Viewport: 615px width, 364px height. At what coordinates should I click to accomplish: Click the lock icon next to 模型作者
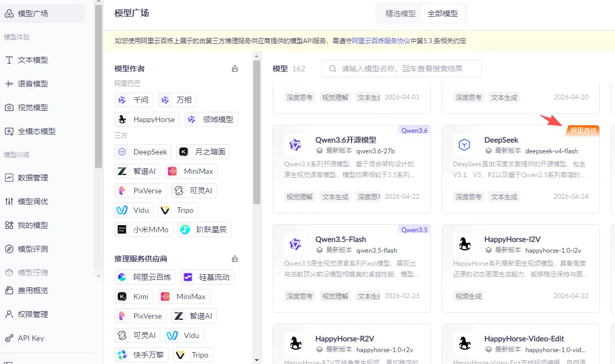tap(234, 69)
